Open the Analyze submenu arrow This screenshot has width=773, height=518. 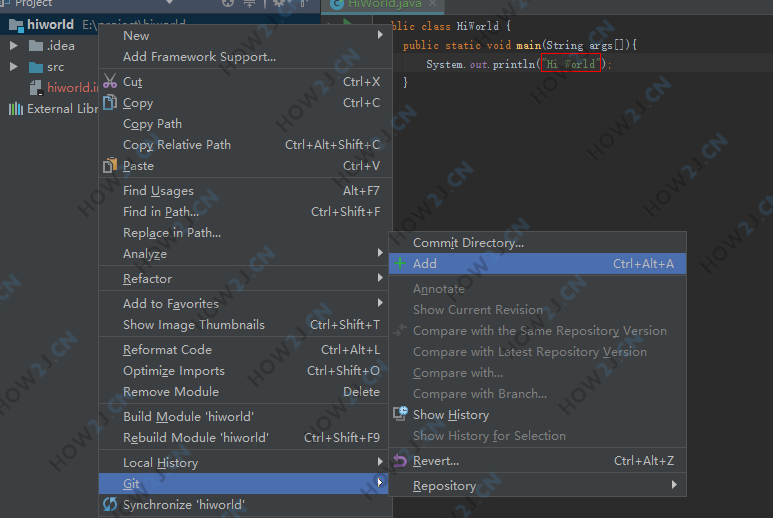(380, 253)
